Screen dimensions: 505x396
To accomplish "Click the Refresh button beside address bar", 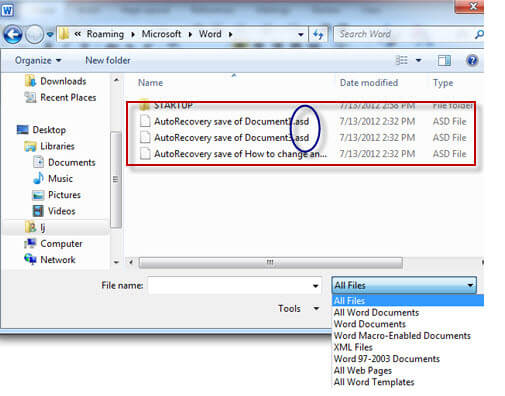I will (318, 34).
